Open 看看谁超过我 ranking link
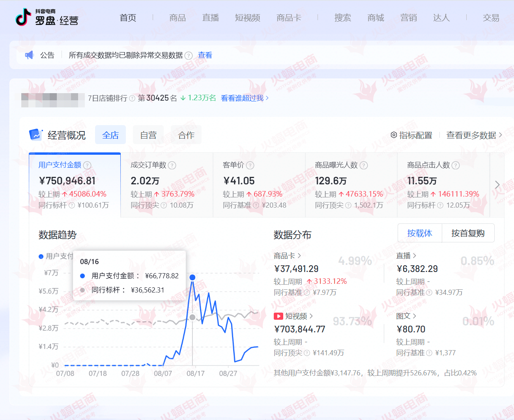 pyautogui.click(x=245, y=98)
